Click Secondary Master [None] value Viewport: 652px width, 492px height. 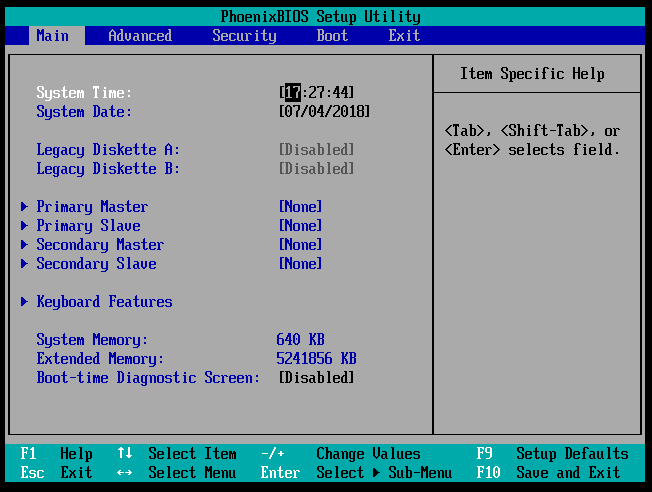(301, 245)
